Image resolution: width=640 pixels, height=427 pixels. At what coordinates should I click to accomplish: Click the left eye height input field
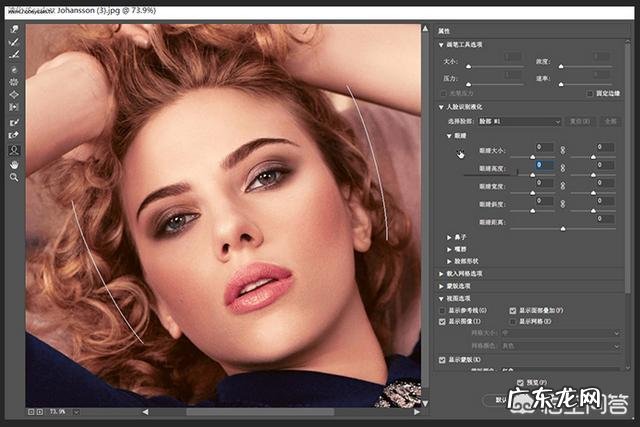pos(546,164)
